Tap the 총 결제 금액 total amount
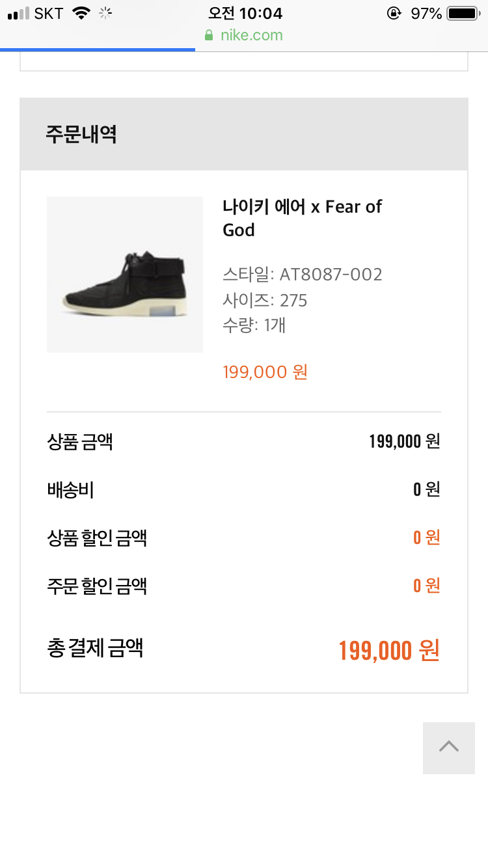Viewport: 488px width, 868px height. tap(389, 650)
